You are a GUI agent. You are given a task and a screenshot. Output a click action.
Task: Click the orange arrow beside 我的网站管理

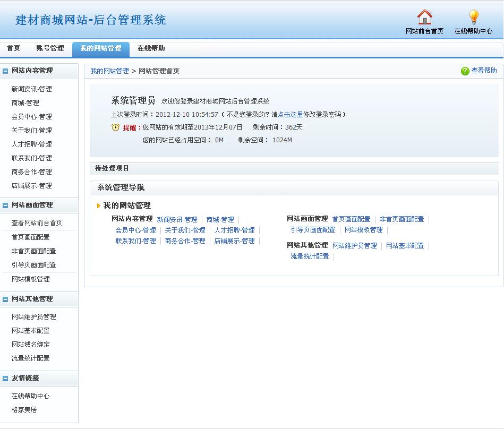point(98,205)
